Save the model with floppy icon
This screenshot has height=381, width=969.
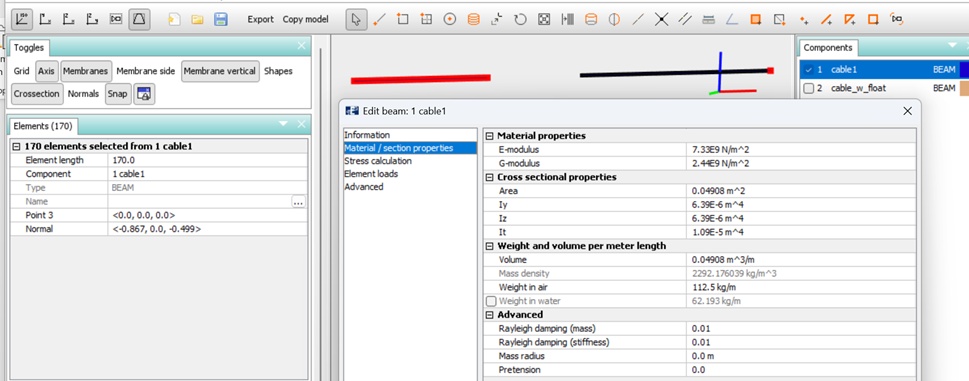pos(221,20)
